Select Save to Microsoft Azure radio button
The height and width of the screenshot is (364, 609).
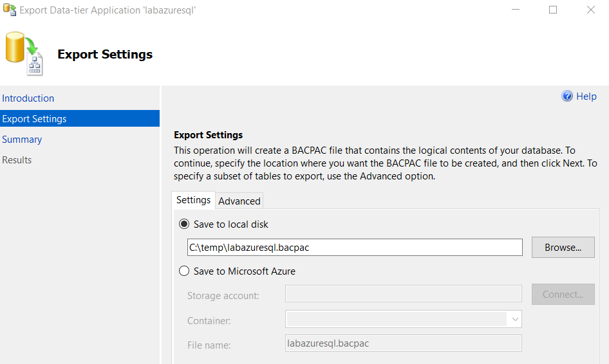click(x=184, y=271)
